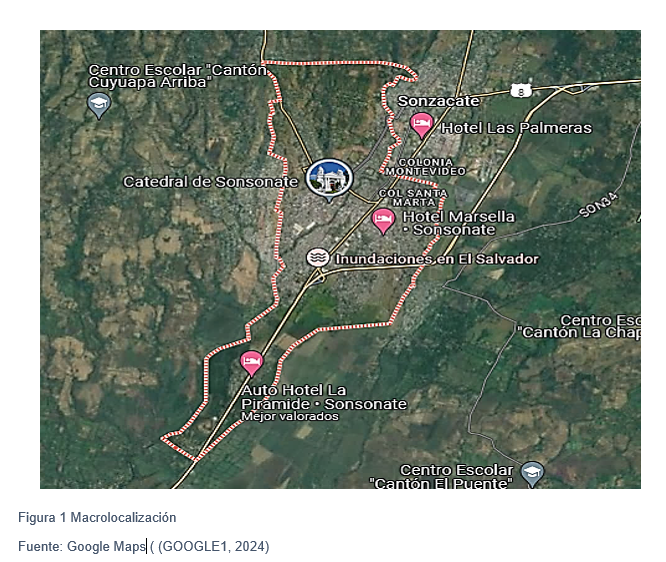Click the Auto Hotel La Pirámide pin
The image size is (666, 562).
(251, 363)
